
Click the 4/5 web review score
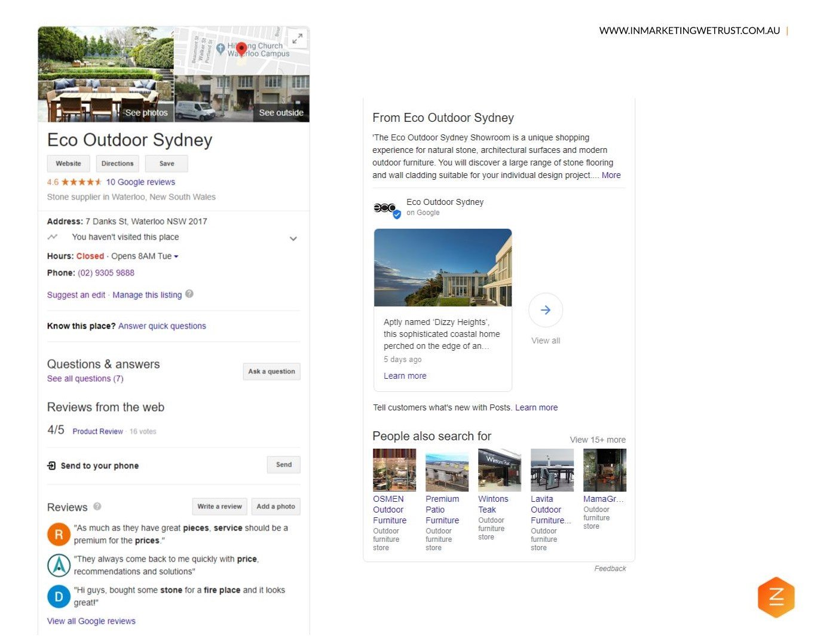point(56,430)
